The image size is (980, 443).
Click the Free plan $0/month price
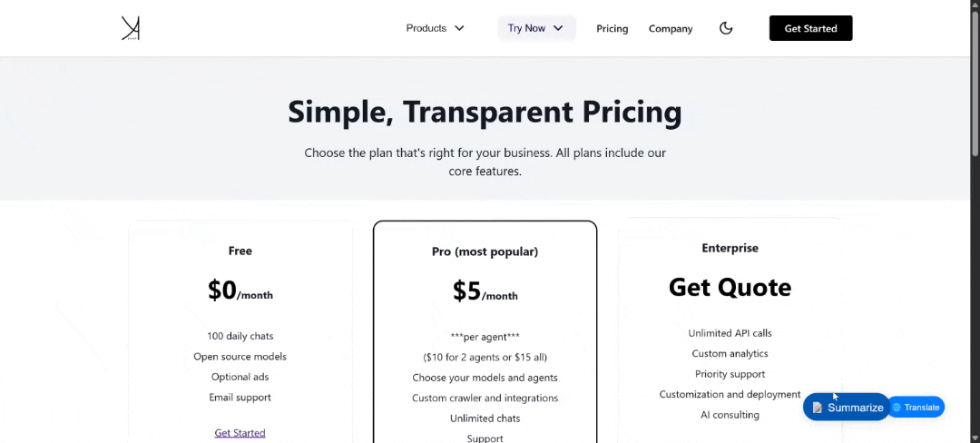point(240,290)
